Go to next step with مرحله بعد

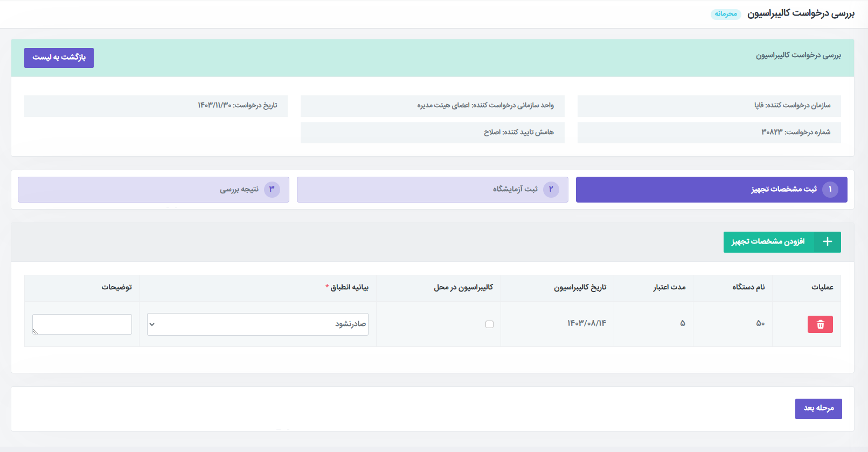click(818, 409)
